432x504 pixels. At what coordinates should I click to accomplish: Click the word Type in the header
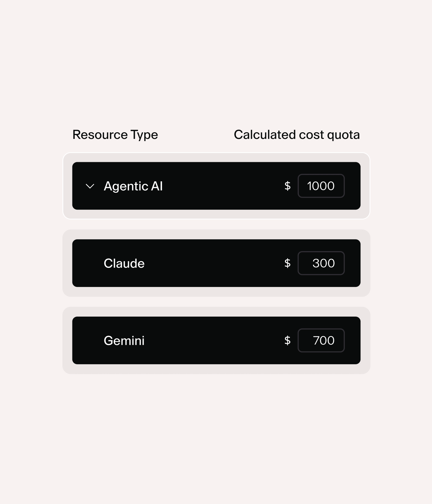pos(144,136)
